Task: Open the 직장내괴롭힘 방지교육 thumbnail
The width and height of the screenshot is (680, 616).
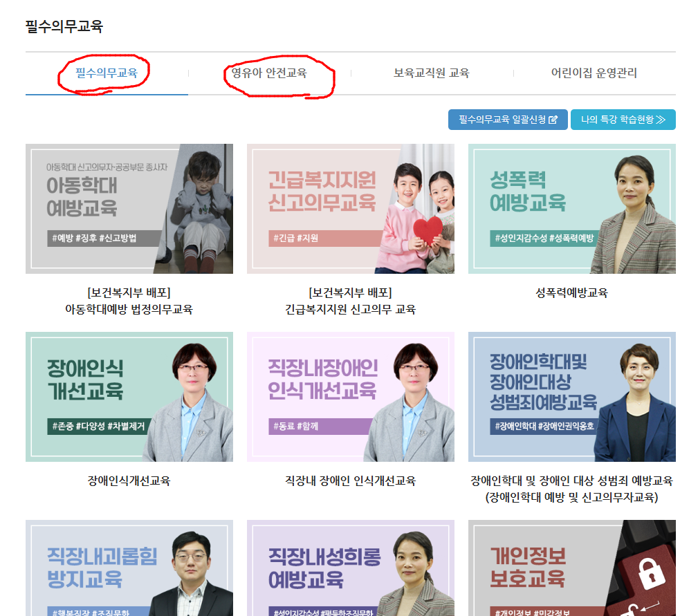Action: pos(129,568)
